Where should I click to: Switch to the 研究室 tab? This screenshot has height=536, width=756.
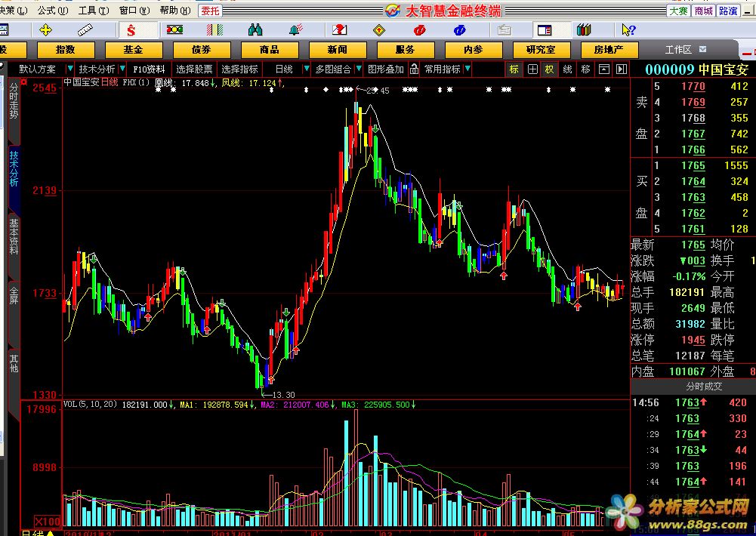pyautogui.click(x=542, y=50)
